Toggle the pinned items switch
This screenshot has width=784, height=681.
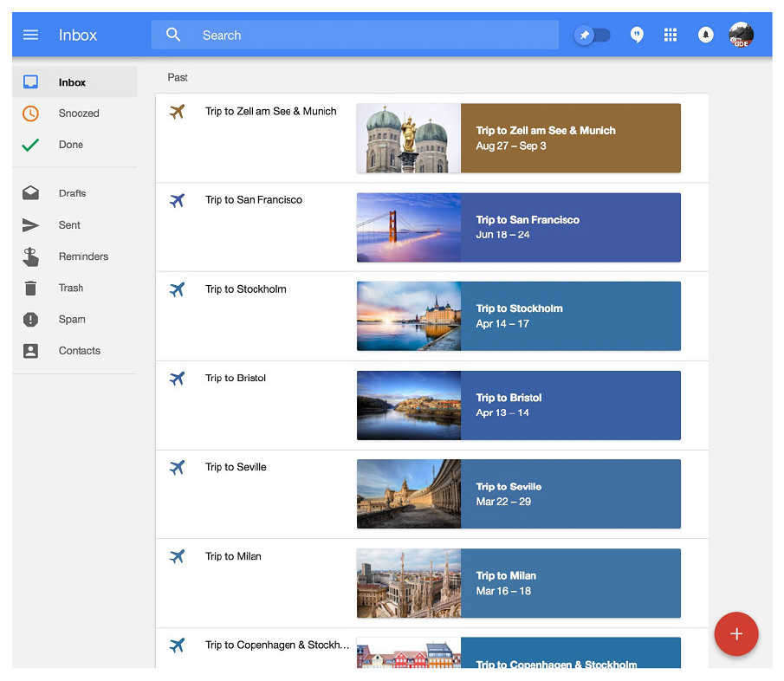tap(592, 35)
